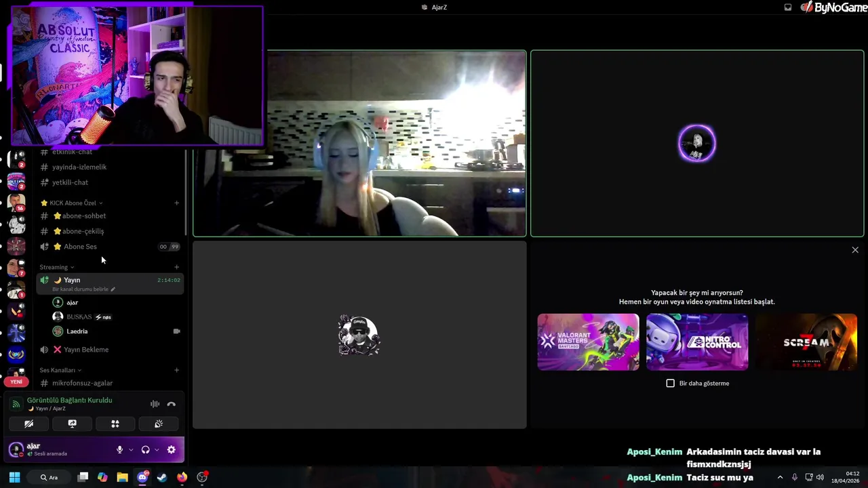The width and height of the screenshot is (868, 488).
Task: Open taskbar search box Ara
Action: 49,477
